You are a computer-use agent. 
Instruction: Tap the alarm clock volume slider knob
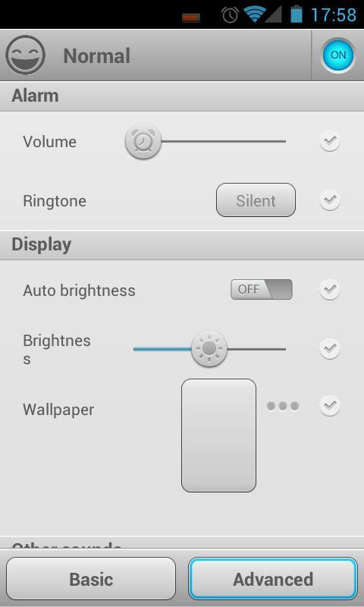tap(143, 141)
